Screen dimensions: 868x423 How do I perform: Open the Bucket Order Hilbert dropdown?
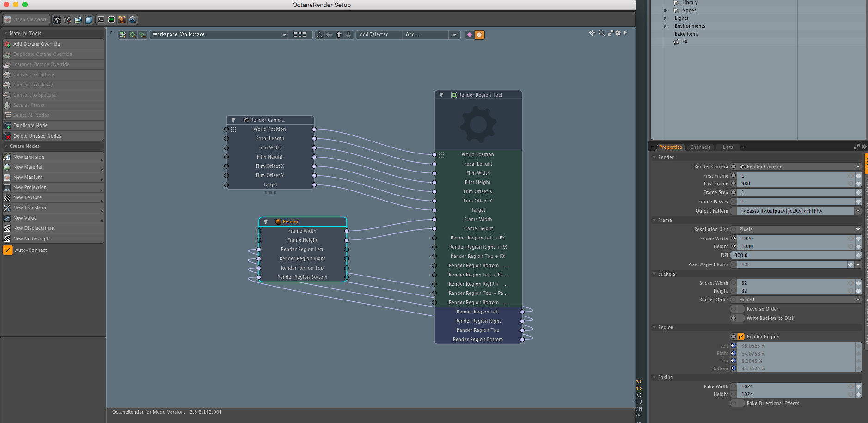[x=799, y=300]
